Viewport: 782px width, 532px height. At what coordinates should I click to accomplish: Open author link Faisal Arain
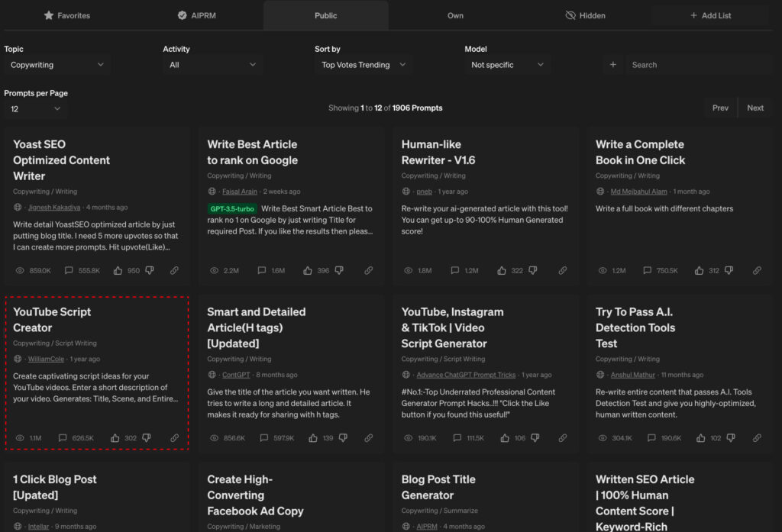point(239,192)
